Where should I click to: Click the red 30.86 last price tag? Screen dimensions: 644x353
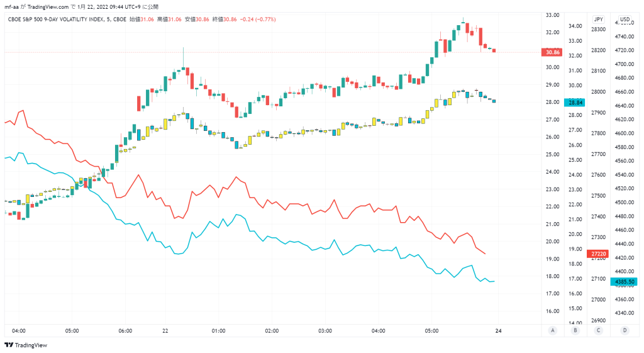552,52
